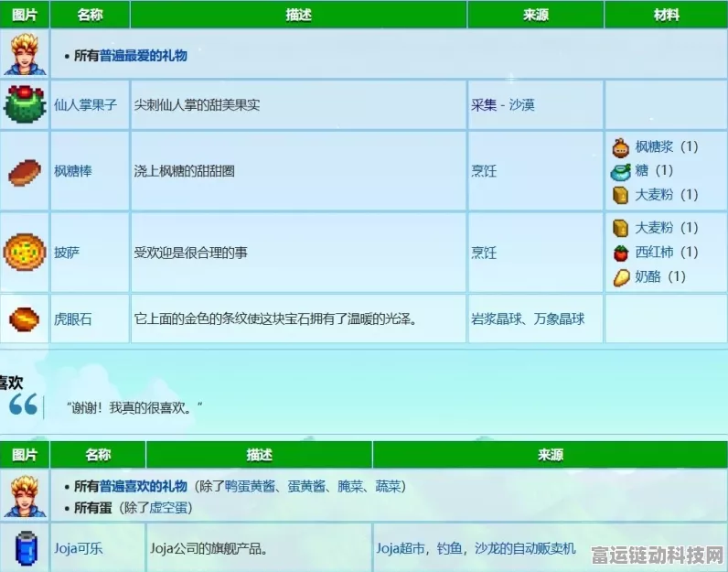Open the 蔬菜 exception link
The width and height of the screenshot is (728, 572).
(388, 487)
